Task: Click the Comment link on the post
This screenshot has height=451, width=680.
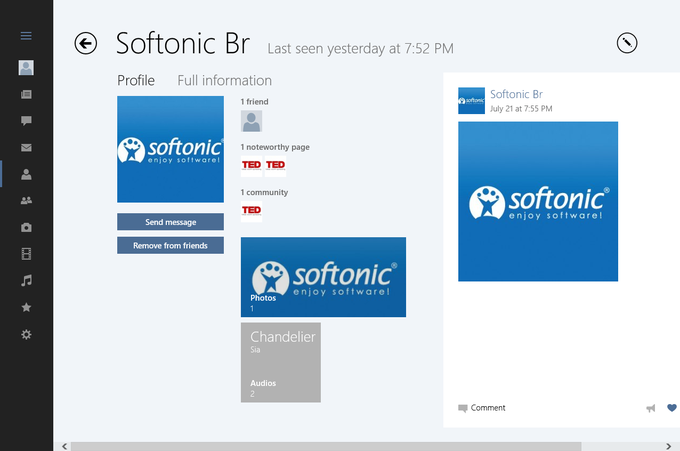Action: (x=488, y=408)
